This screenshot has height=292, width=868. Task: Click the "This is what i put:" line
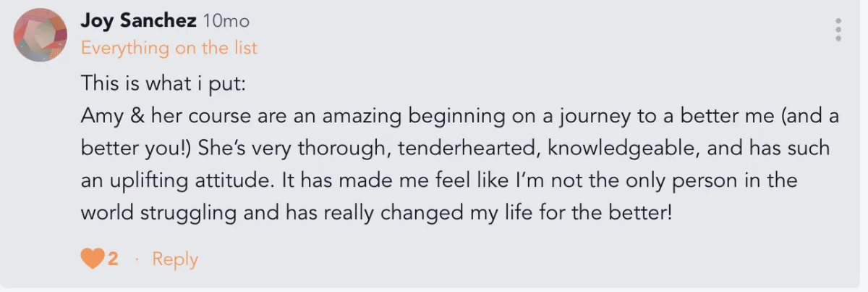(x=163, y=83)
